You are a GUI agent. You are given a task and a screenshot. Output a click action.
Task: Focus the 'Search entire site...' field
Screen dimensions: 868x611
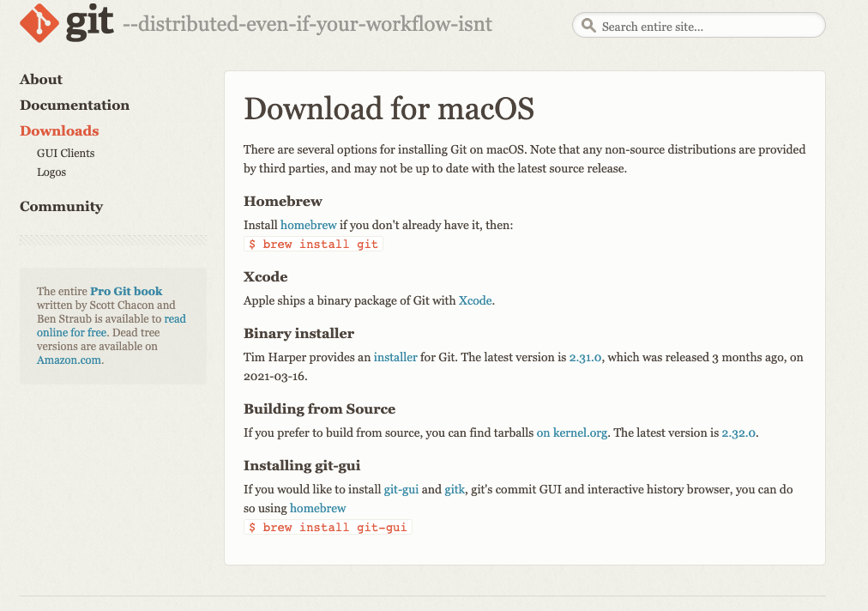[699, 26]
